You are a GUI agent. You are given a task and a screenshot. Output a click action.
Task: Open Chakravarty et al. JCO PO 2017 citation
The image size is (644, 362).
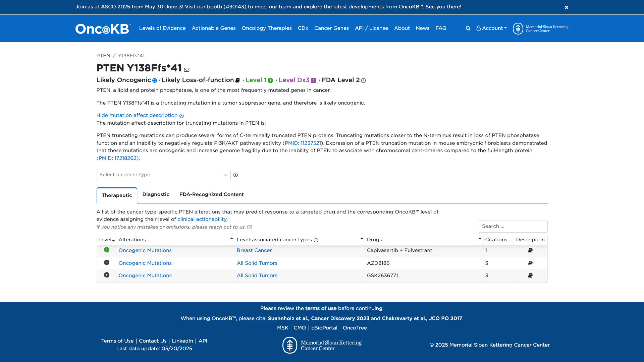tap(422, 319)
